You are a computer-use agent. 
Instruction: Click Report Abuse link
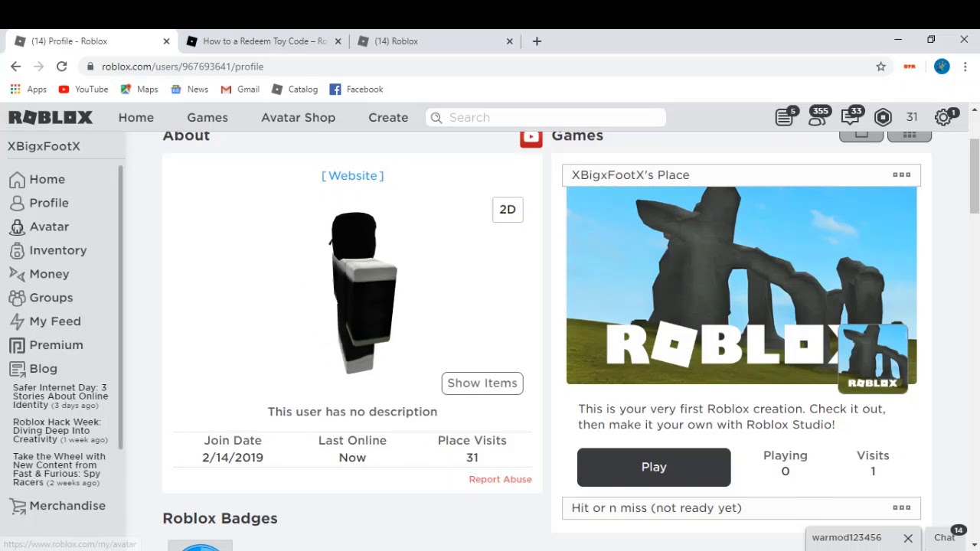[500, 479]
